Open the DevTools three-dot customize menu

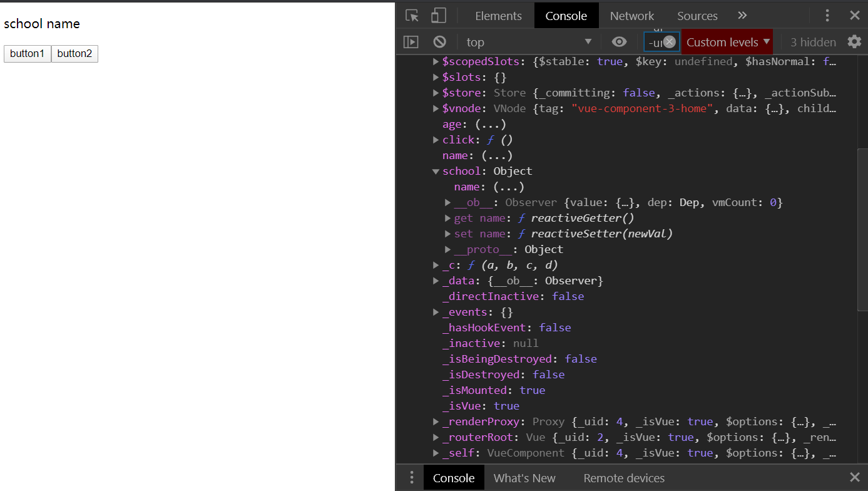pyautogui.click(x=827, y=16)
